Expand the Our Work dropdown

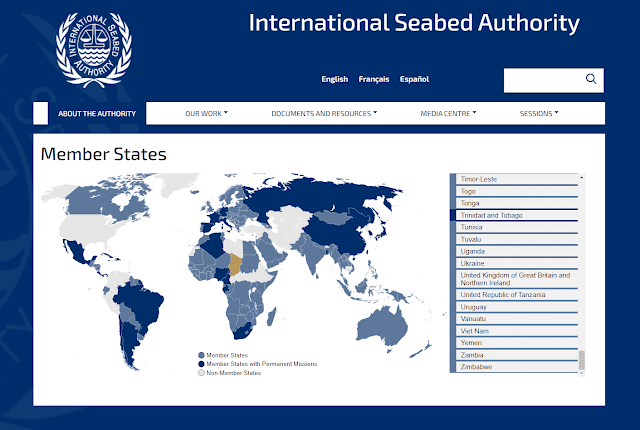207,113
